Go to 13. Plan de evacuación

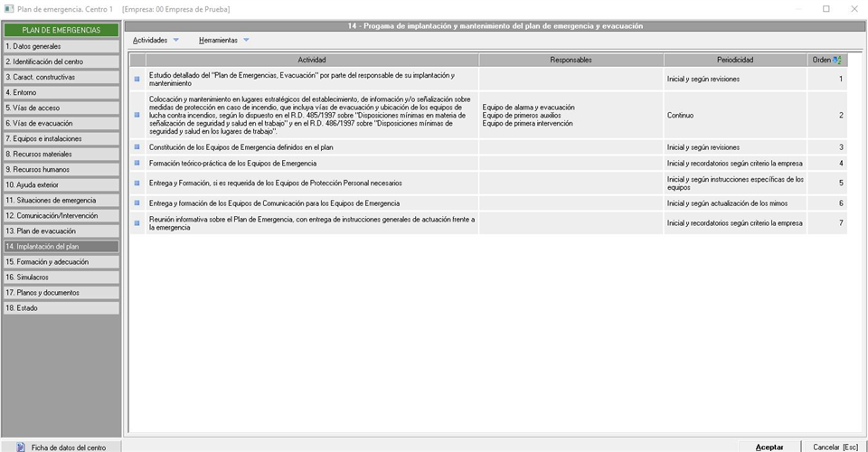(61, 231)
